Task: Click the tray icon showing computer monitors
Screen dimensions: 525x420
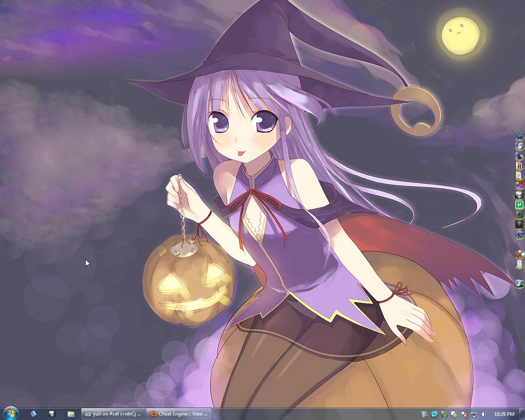Action: [x=425, y=414]
